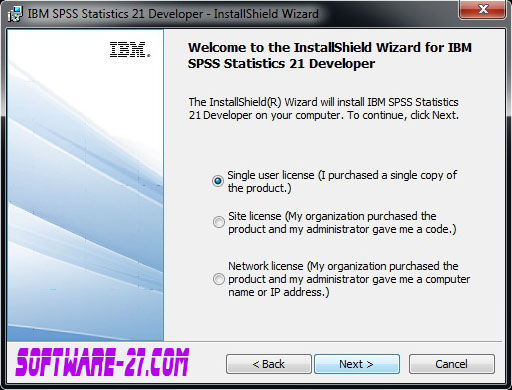
Task: Close the InstallShield Wizard window
Action: click(483, 9)
